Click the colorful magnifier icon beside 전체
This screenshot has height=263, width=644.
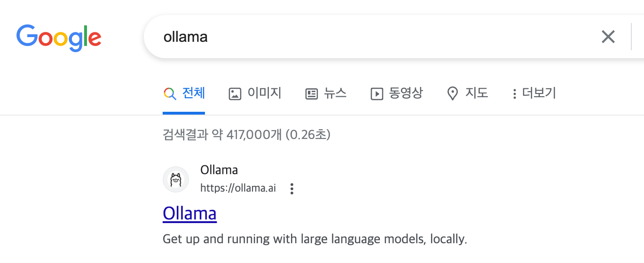(x=169, y=93)
